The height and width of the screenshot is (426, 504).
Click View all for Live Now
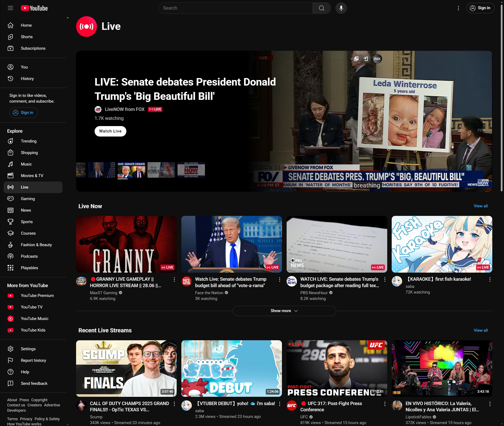click(481, 206)
